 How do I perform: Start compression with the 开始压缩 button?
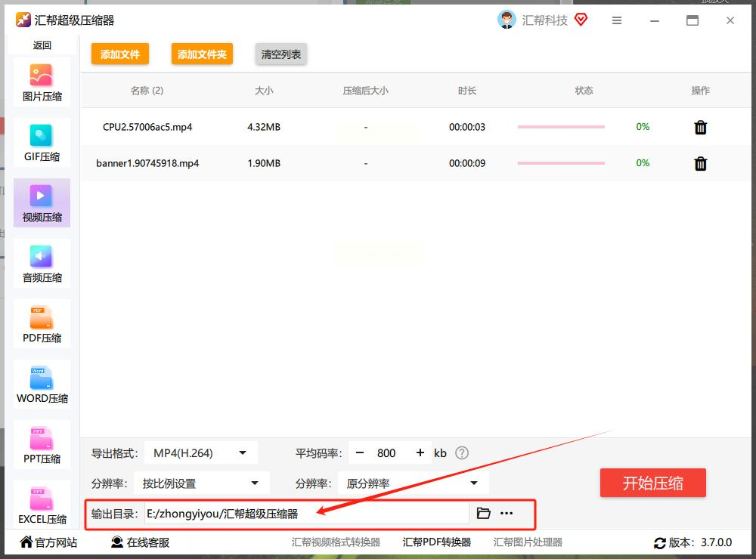pos(653,483)
